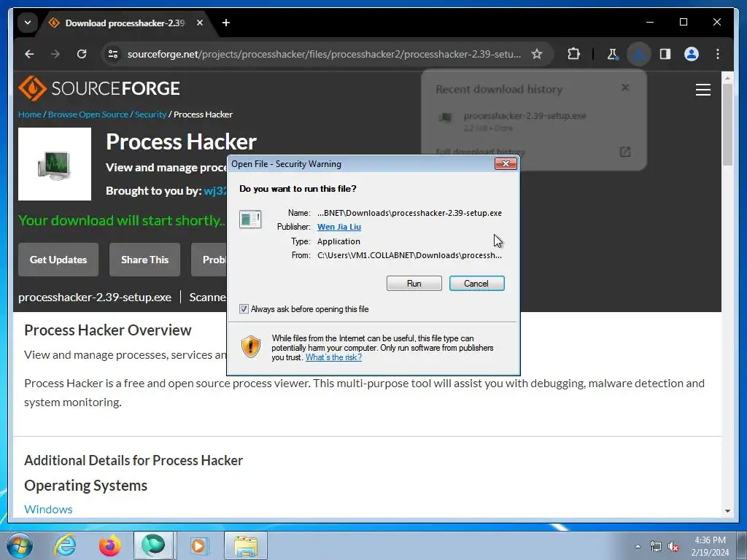Bookmark this page with the star icon
Image resolution: width=747 pixels, height=560 pixels.
coord(537,54)
